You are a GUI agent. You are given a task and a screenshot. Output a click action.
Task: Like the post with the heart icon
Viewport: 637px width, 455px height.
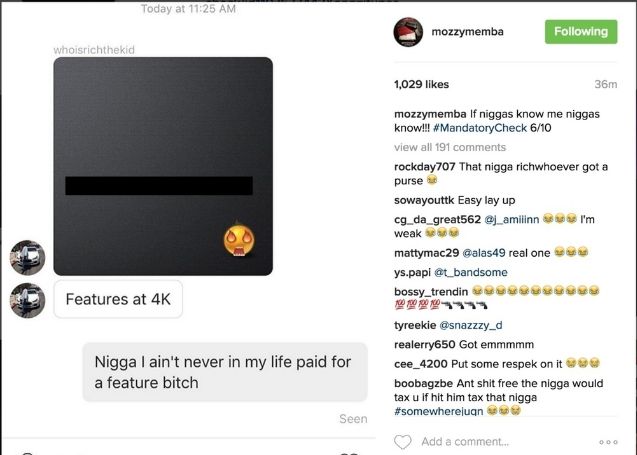click(x=403, y=442)
